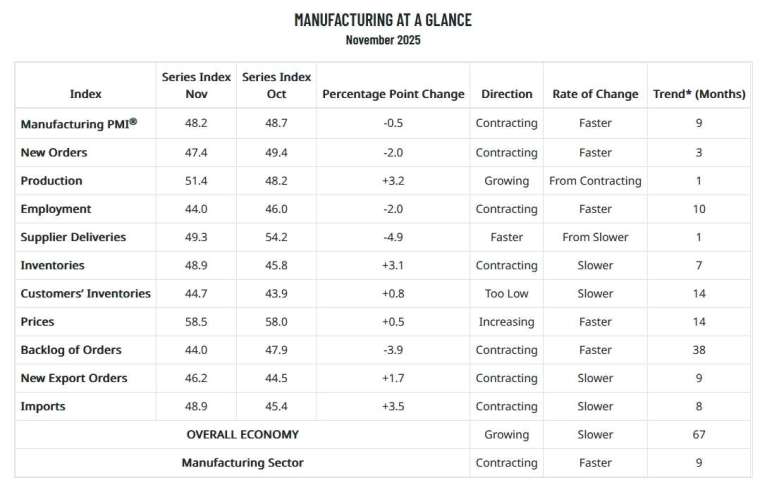Click the 'Manufacturing at a Glance' title
The width and height of the screenshot is (760, 485).
383,20
